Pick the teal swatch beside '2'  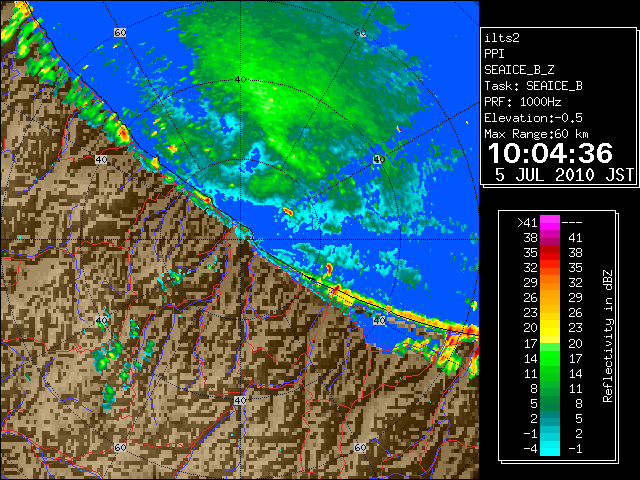(550, 418)
